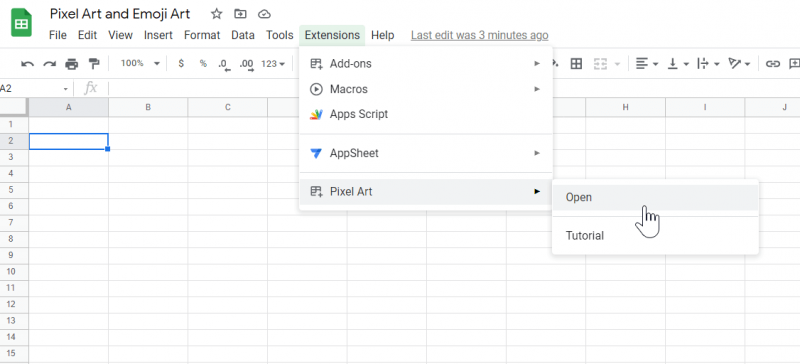Open the Data menu

pyautogui.click(x=243, y=35)
